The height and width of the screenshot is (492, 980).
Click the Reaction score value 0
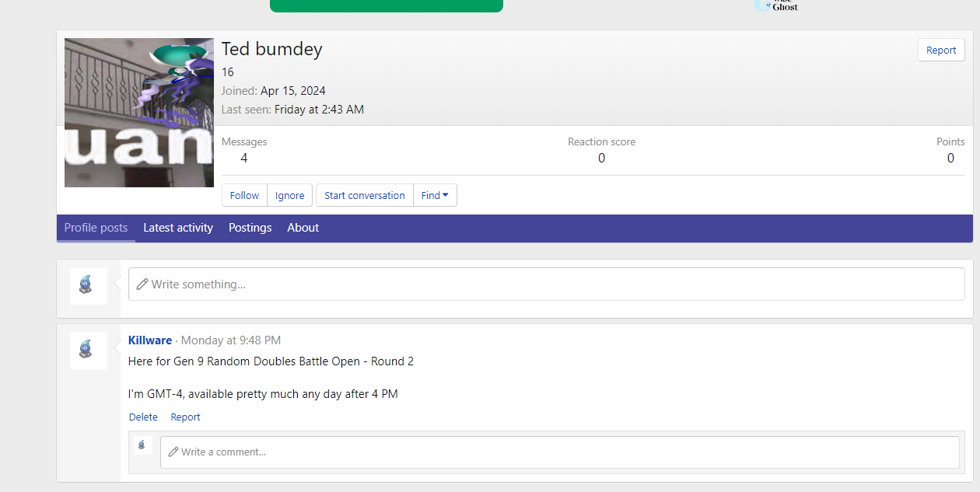click(601, 158)
